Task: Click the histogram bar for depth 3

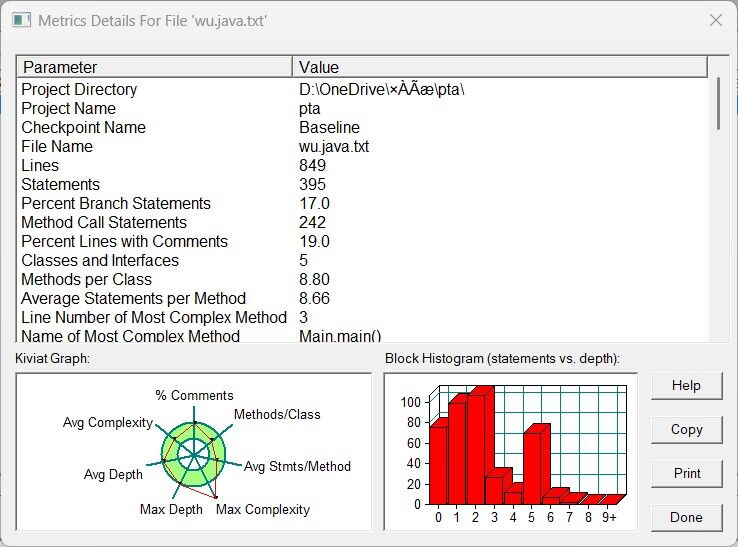Action: coord(494,491)
